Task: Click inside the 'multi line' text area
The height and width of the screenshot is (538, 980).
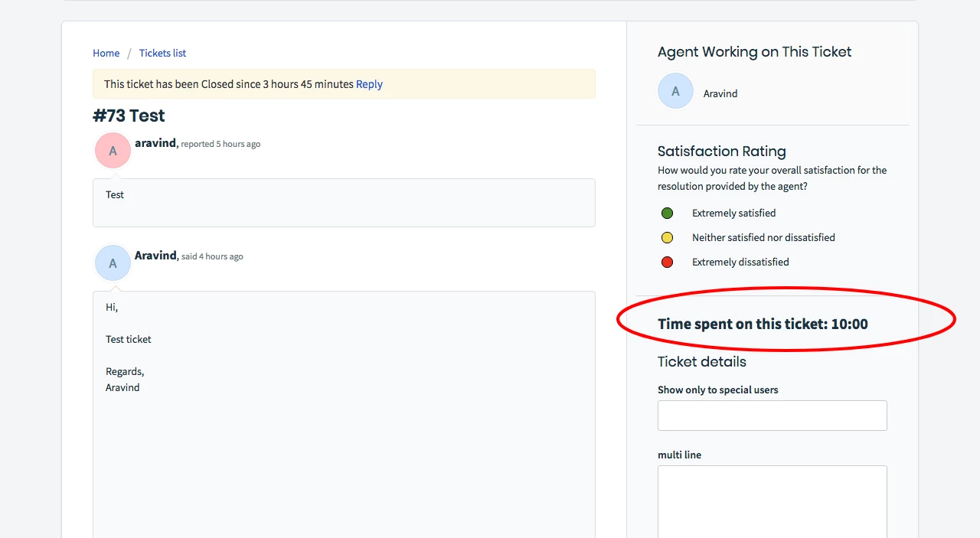Action: (772, 501)
